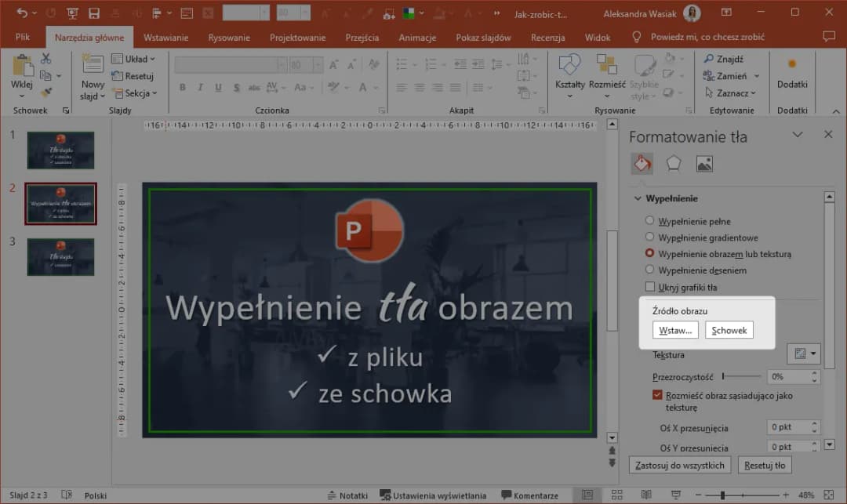Screen dimensions: 847x504
Task: Uncheck Rozmieść obraz sąsiadująco jako teksturę
Action: pos(657,396)
